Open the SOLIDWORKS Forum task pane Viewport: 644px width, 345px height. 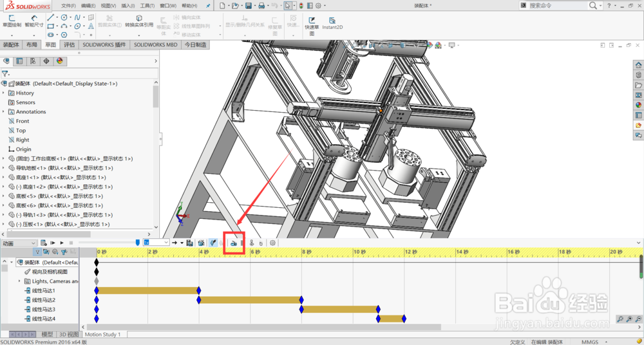point(639,135)
